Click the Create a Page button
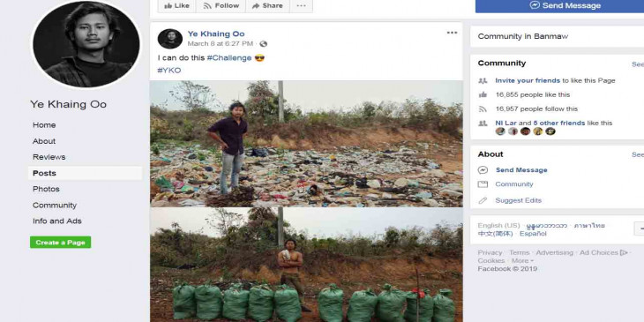This screenshot has width=644, height=322. coord(60,243)
